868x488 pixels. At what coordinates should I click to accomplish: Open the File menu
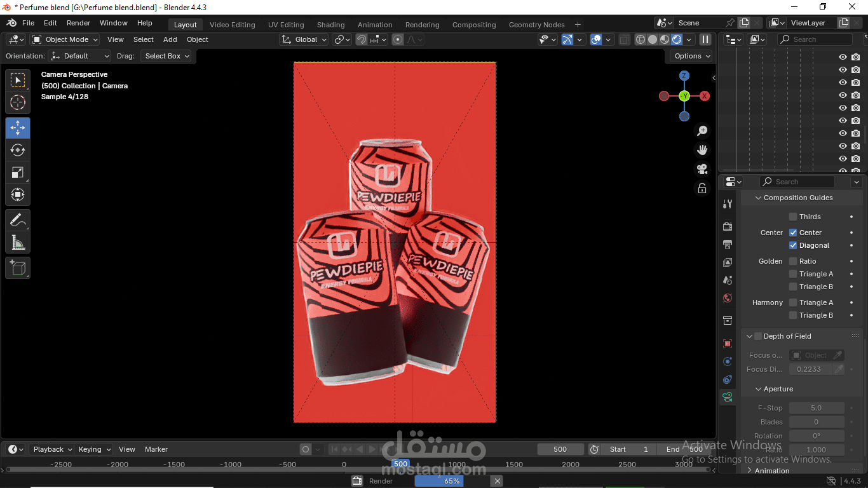(x=29, y=23)
